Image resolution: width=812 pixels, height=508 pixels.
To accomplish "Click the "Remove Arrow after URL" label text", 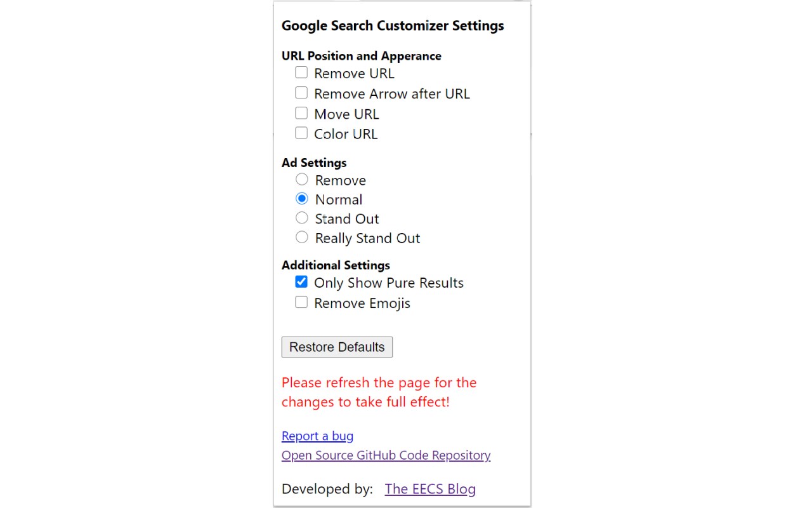I will point(391,94).
